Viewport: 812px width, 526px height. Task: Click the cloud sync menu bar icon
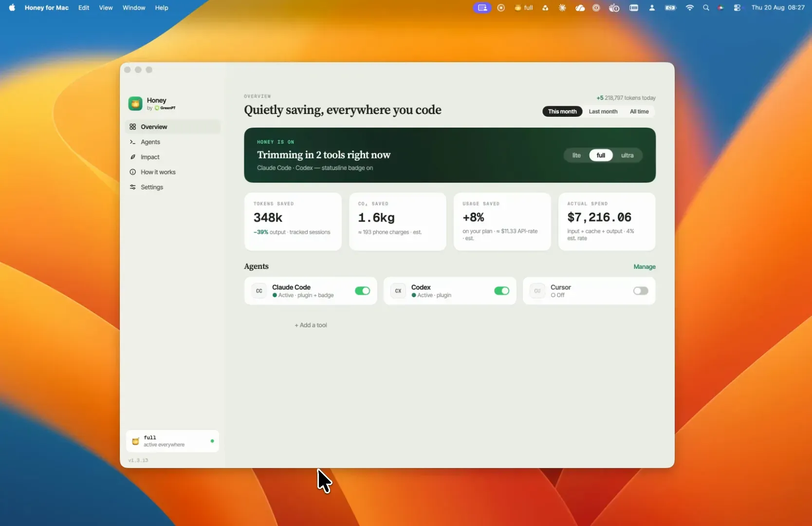click(x=580, y=8)
